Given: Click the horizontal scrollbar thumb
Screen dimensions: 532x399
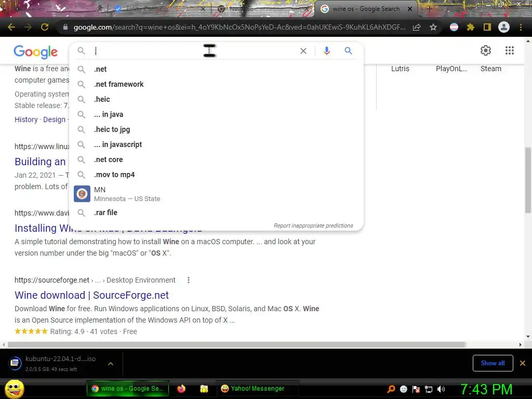Looking at the screenshot, I should pyautogui.click(x=236, y=344).
